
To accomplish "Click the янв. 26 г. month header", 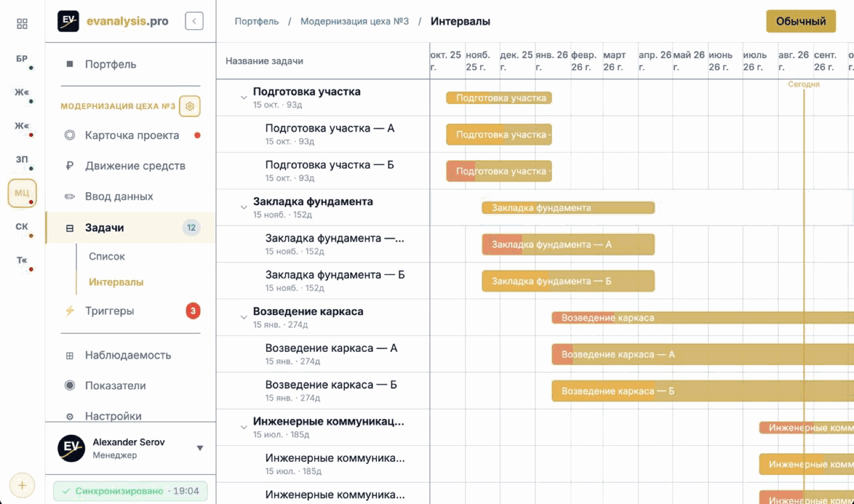I will pyautogui.click(x=552, y=61).
